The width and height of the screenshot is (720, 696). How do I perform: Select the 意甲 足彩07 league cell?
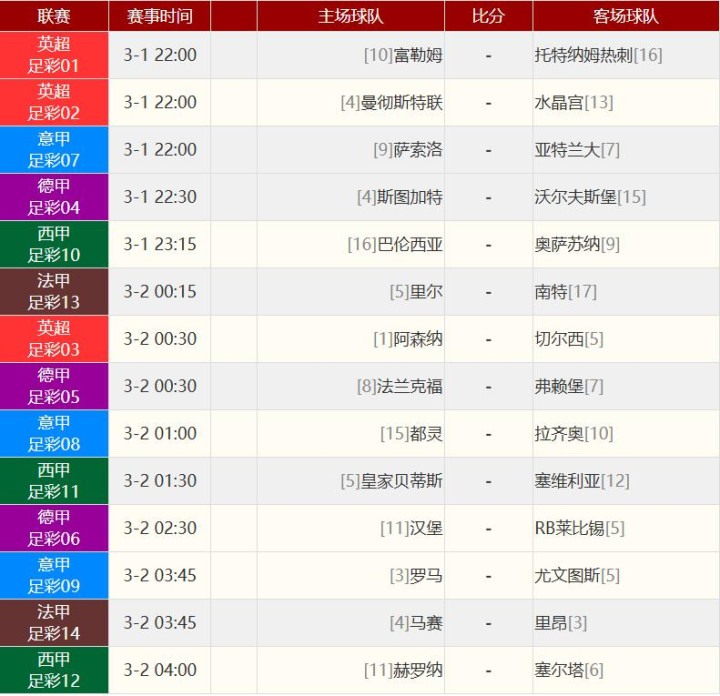click(54, 150)
